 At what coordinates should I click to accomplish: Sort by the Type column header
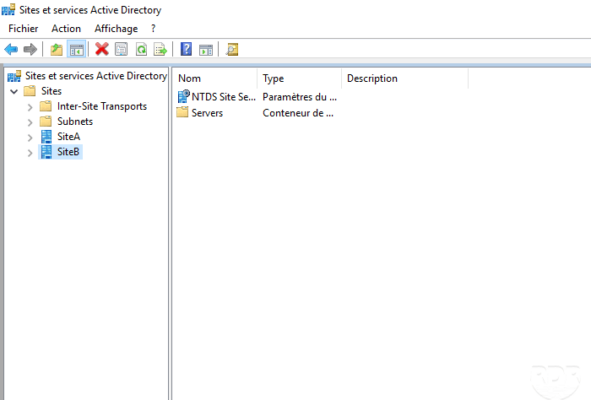pos(300,78)
